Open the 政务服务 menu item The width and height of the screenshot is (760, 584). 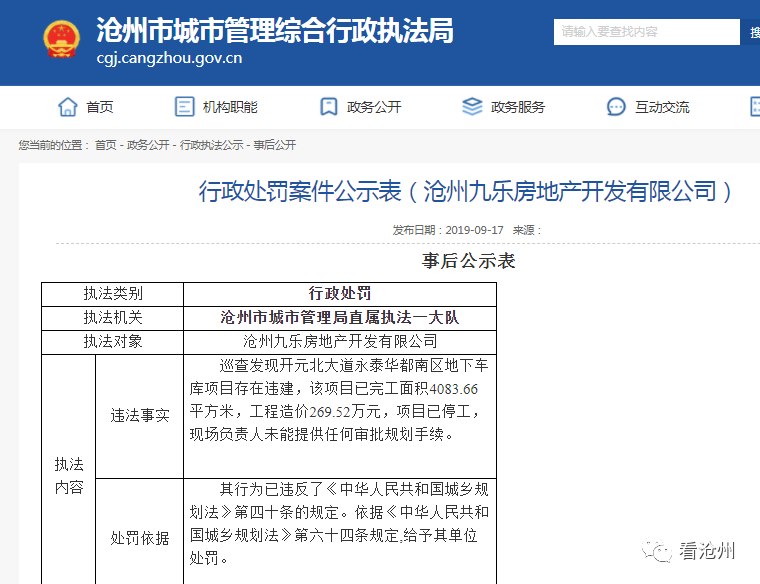click(518, 107)
